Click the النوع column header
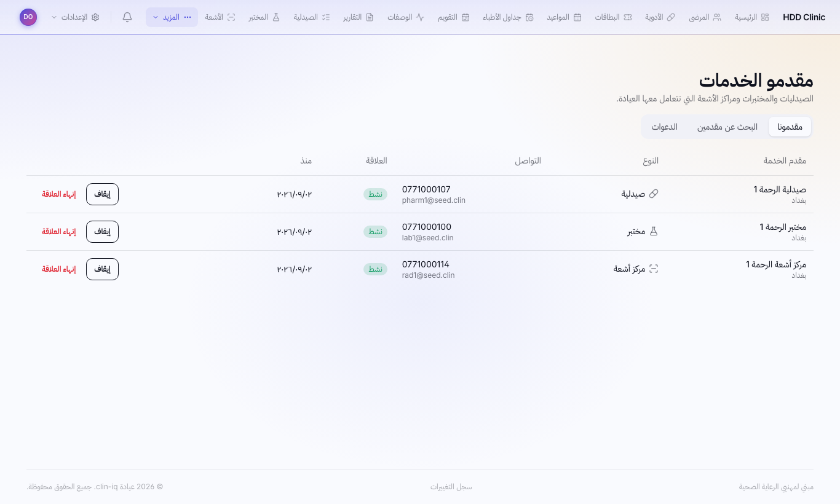The width and height of the screenshot is (840, 504). (x=651, y=160)
